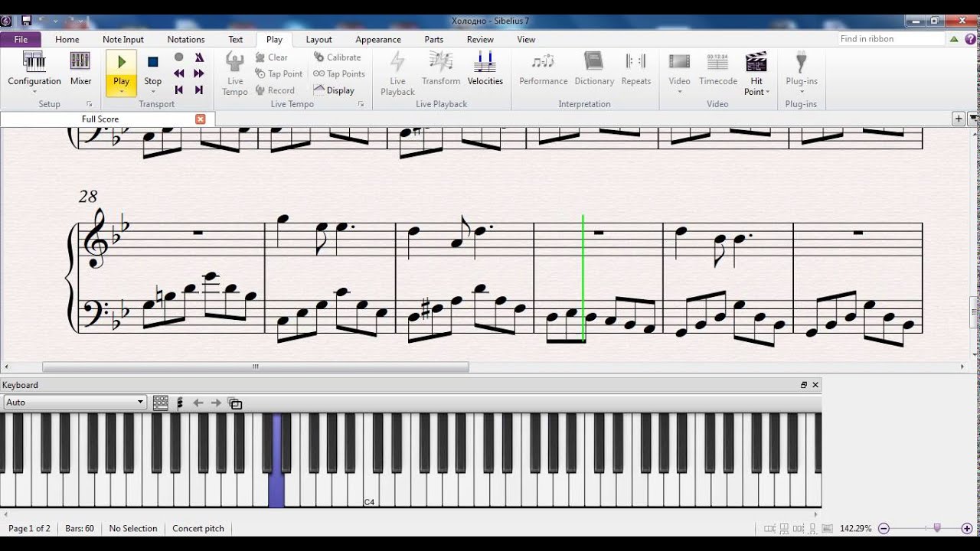The height and width of the screenshot is (551, 980).
Task: Click the zoom slider handle
Action: 936,528
